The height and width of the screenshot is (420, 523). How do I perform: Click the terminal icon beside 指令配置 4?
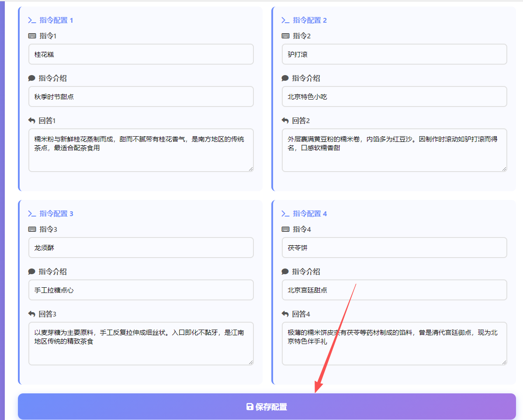[284, 213]
